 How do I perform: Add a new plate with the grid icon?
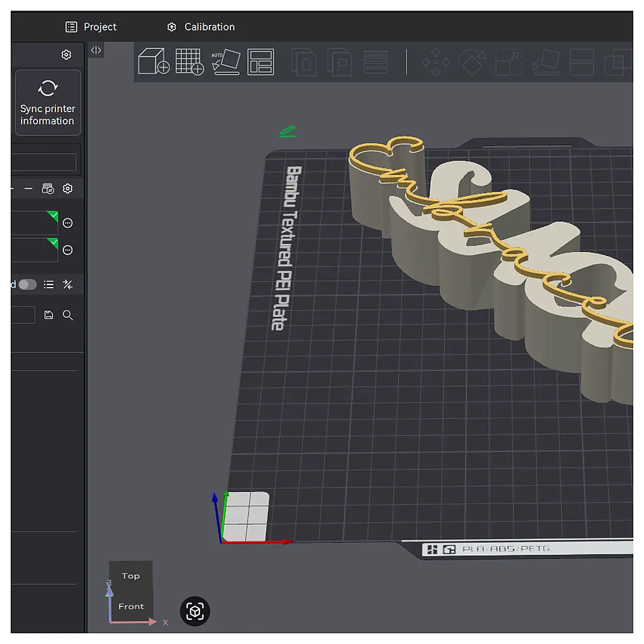[190, 61]
